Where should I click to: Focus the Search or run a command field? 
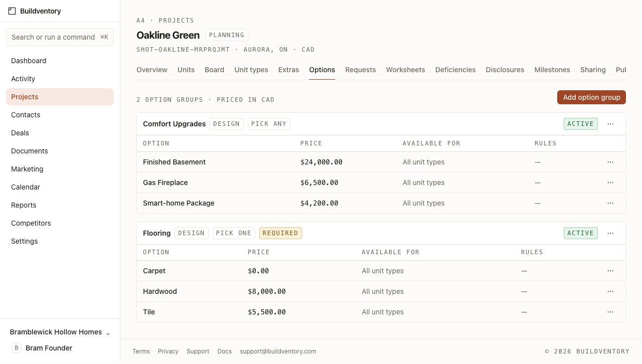60,37
